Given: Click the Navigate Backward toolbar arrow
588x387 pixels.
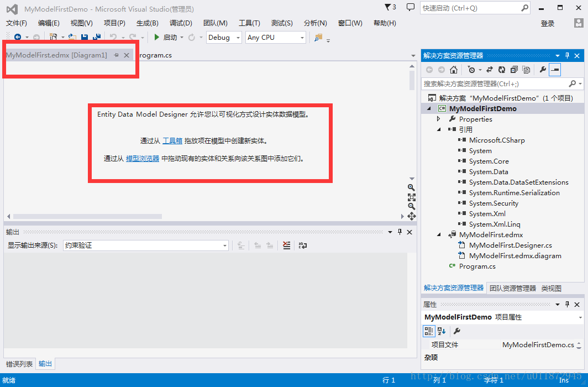Looking at the screenshot, I should (17, 37).
